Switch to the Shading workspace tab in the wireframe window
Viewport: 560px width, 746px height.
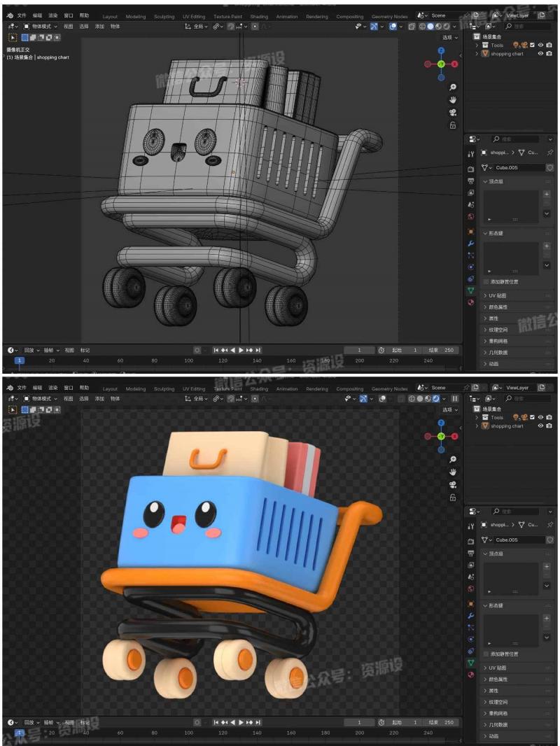[x=259, y=16]
